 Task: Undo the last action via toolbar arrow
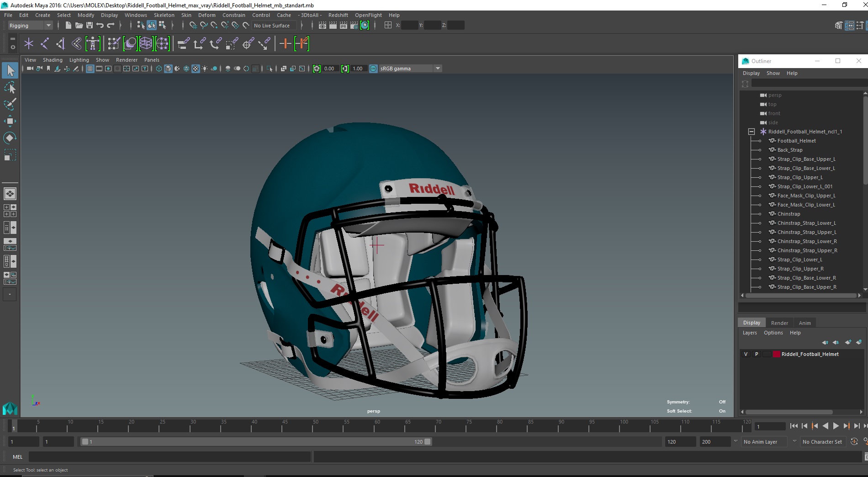100,26
